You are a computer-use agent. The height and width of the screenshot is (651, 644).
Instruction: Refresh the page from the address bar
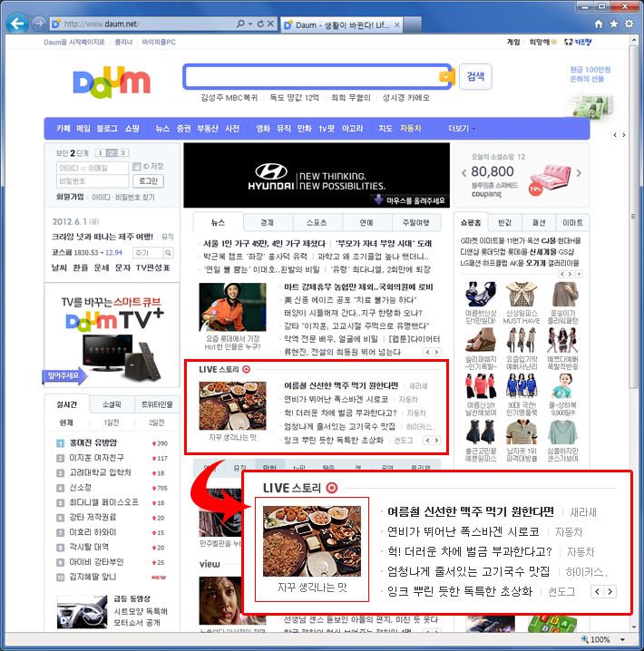click(260, 24)
